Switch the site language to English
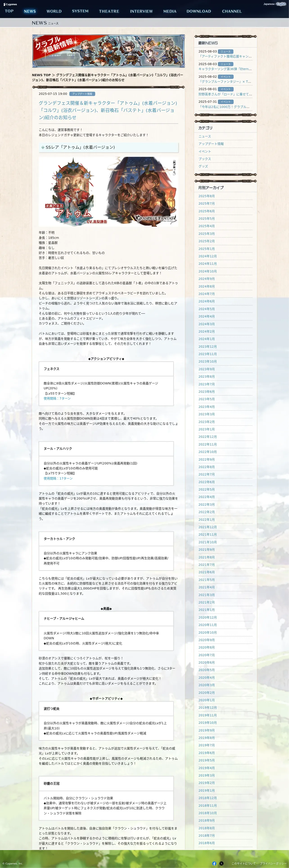Viewport: 289px width, 868px height. (281, 4)
